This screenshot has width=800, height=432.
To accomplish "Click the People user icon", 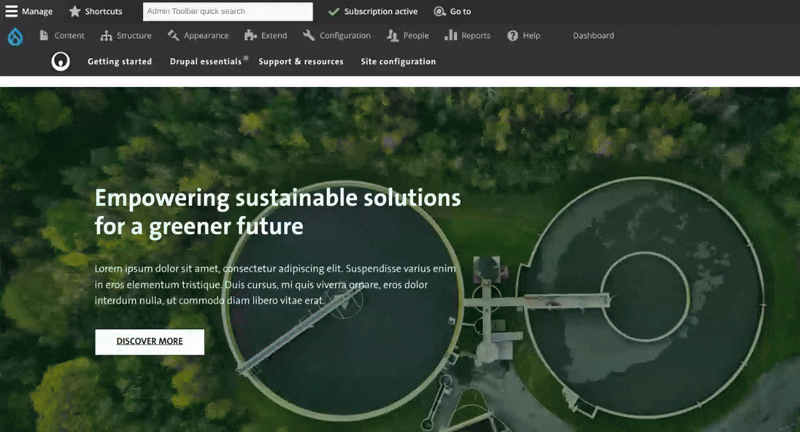I will pos(392,35).
